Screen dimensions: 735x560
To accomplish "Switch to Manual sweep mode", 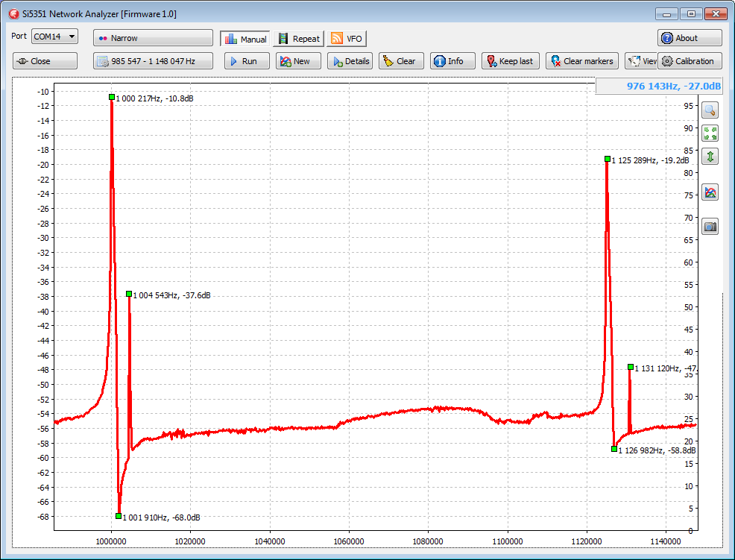I will click(x=245, y=39).
